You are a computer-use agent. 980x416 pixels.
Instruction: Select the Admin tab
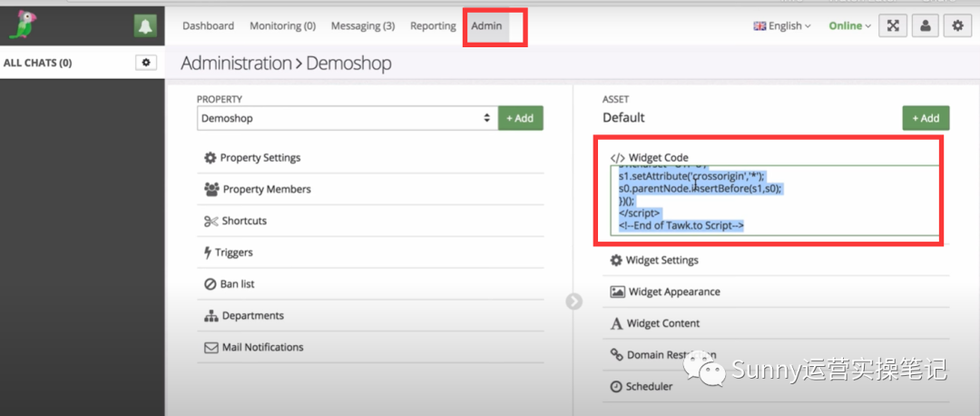pyautogui.click(x=487, y=26)
